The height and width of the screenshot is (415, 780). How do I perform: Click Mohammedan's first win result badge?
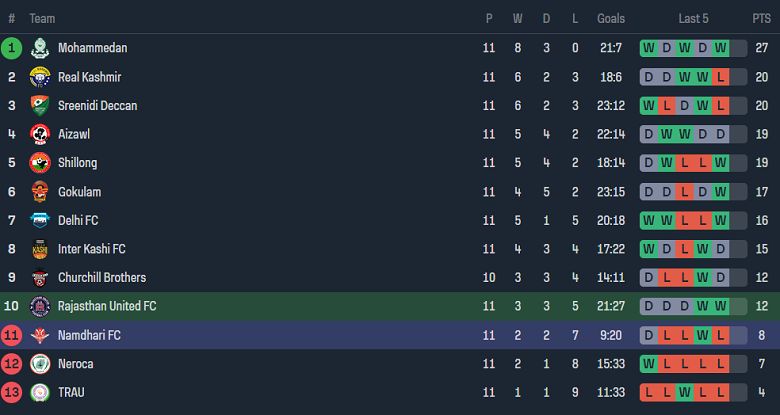649,48
